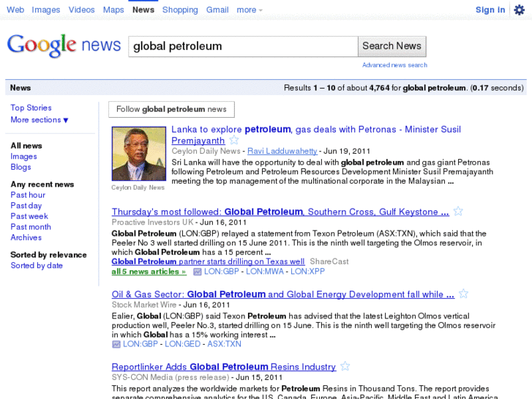Switch to Images in the top navigation
The width and height of the screenshot is (532, 399).
coord(46,10)
